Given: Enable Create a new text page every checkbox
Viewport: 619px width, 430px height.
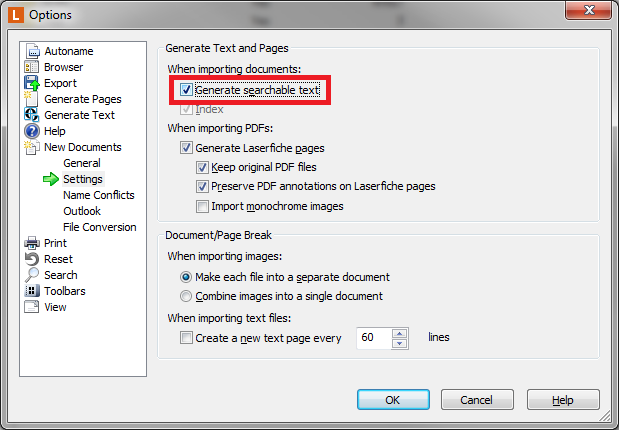Looking at the screenshot, I should click(186, 338).
